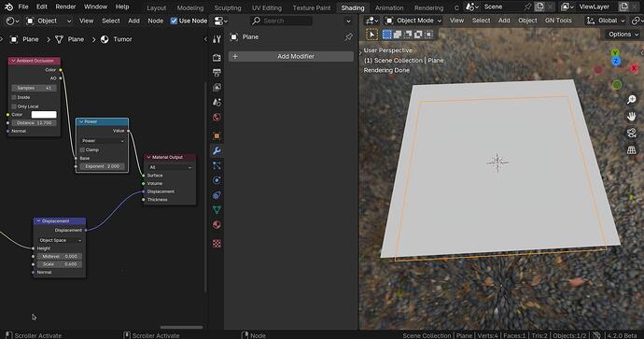Click the viewport zoom magnifier icon
The image size is (644, 339).
click(632, 99)
